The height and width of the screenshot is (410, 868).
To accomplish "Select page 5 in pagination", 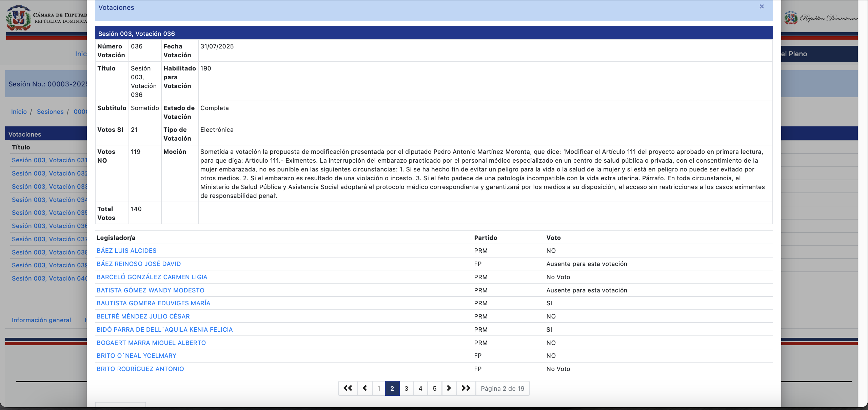I will 435,388.
